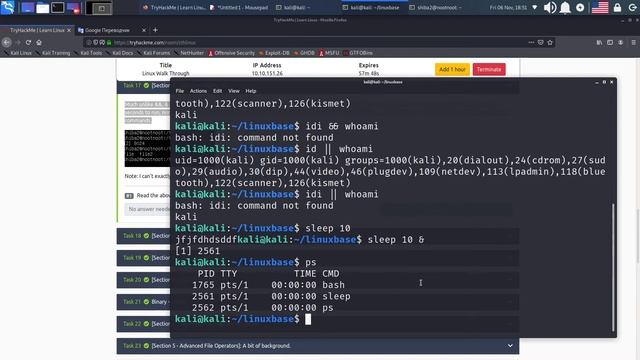Open the Exploit-DB bookmark

pos(274,53)
